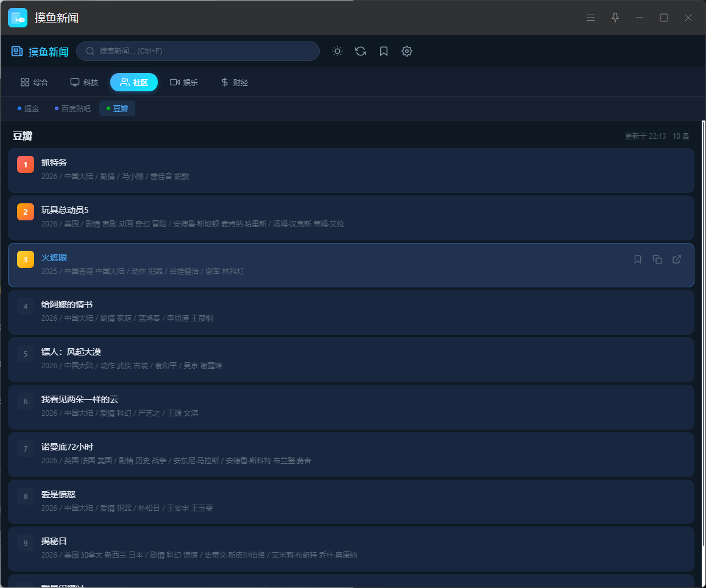Screen dimensions: 706x588
Task: Open the 镖人：风起大漠 news item
Action: [x=351, y=360]
